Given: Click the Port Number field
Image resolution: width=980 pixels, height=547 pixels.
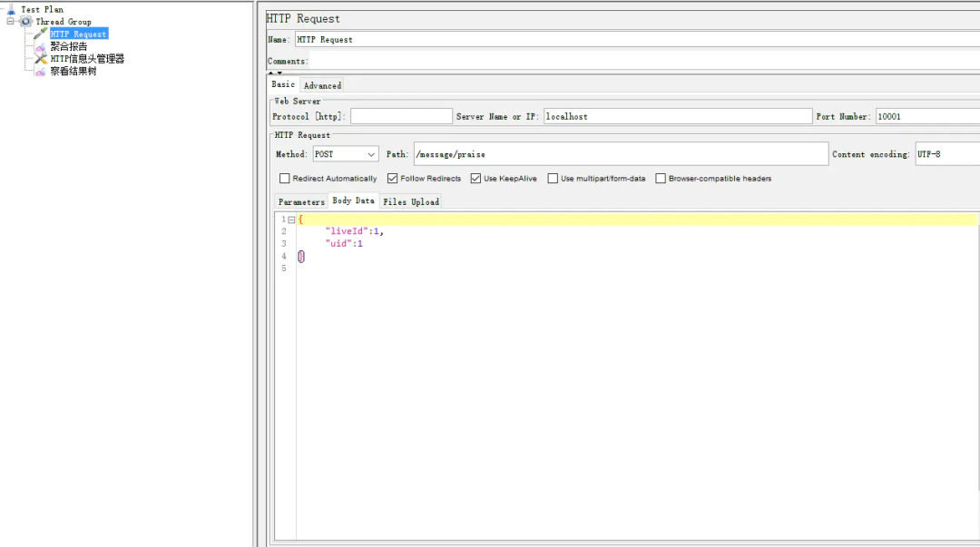Looking at the screenshot, I should click(x=927, y=116).
